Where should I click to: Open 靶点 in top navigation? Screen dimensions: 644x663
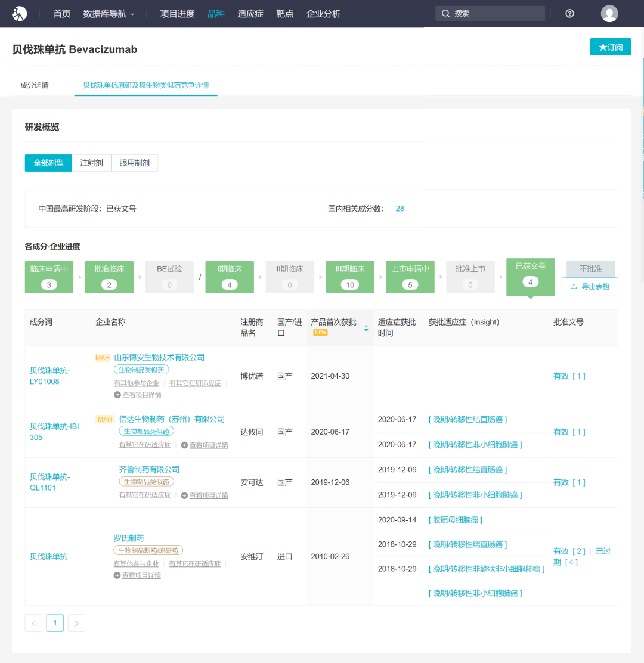(x=284, y=14)
